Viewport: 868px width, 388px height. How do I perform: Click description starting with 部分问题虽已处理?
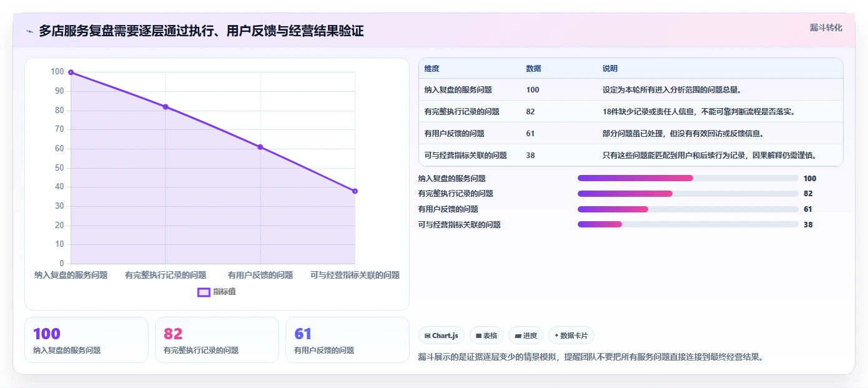pyautogui.click(x=683, y=134)
